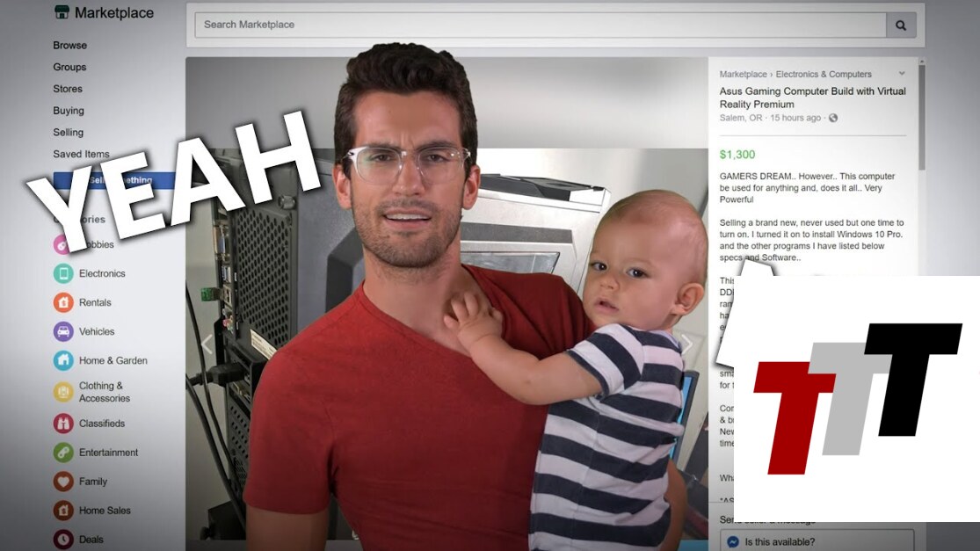Open the Buying section
Image resolution: width=980 pixels, height=551 pixels.
pos(69,111)
